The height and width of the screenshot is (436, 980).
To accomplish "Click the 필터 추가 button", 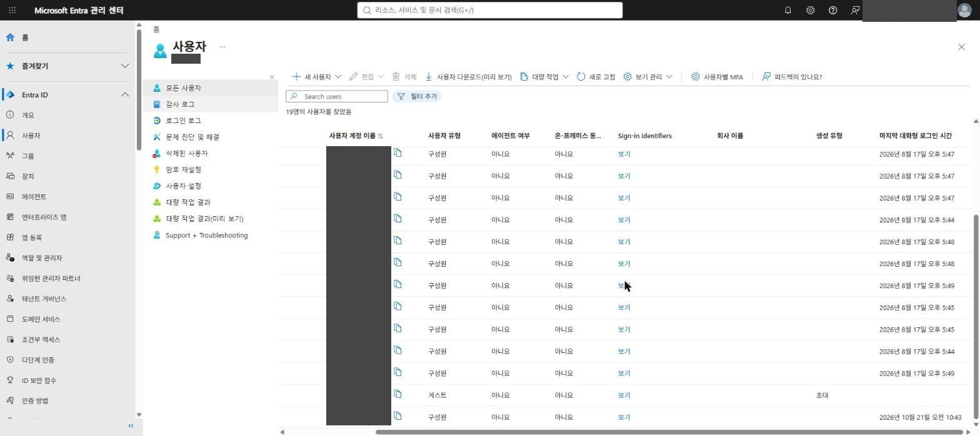I will (x=417, y=96).
